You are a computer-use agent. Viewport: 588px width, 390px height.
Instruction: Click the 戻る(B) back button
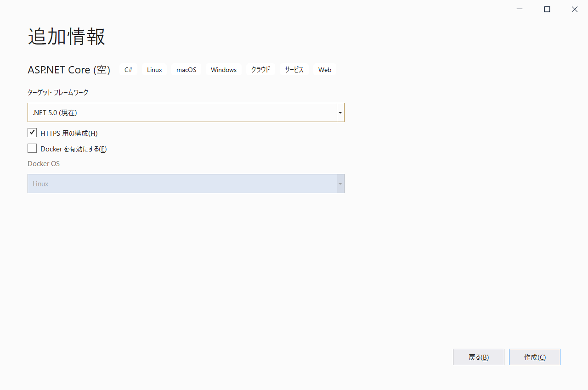point(479,357)
